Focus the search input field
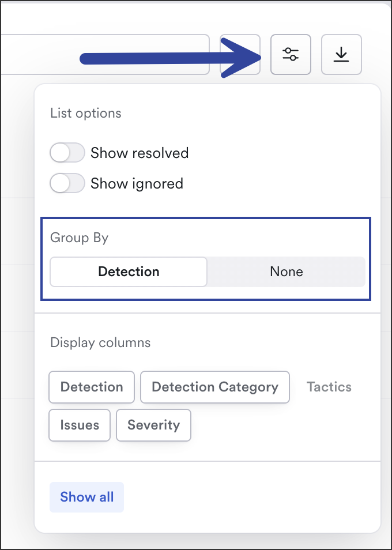The width and height of the screenshot is (392, 550). [x=105, y=54]
